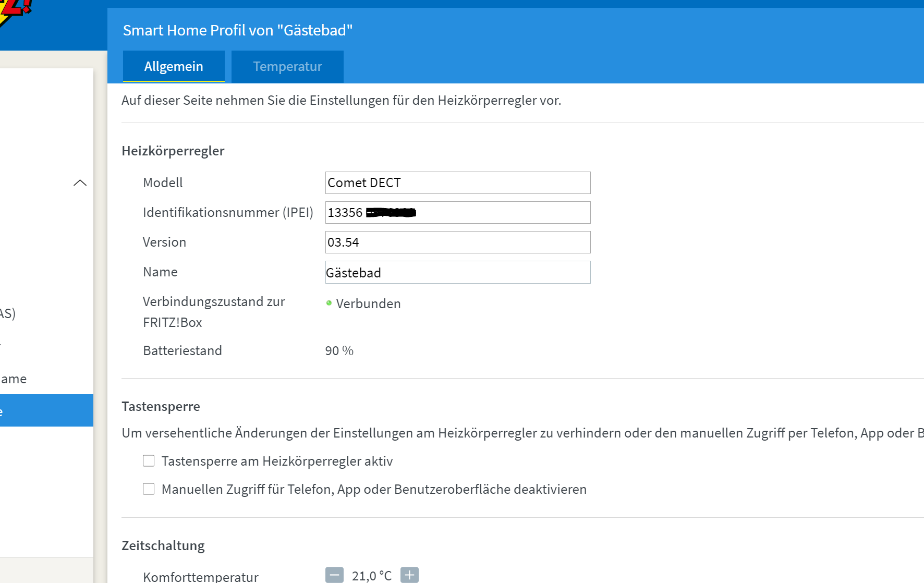Click the 90 % Batteriestand value
The width and height of the screenshot is (924, 583).
[x=339, y=351]
